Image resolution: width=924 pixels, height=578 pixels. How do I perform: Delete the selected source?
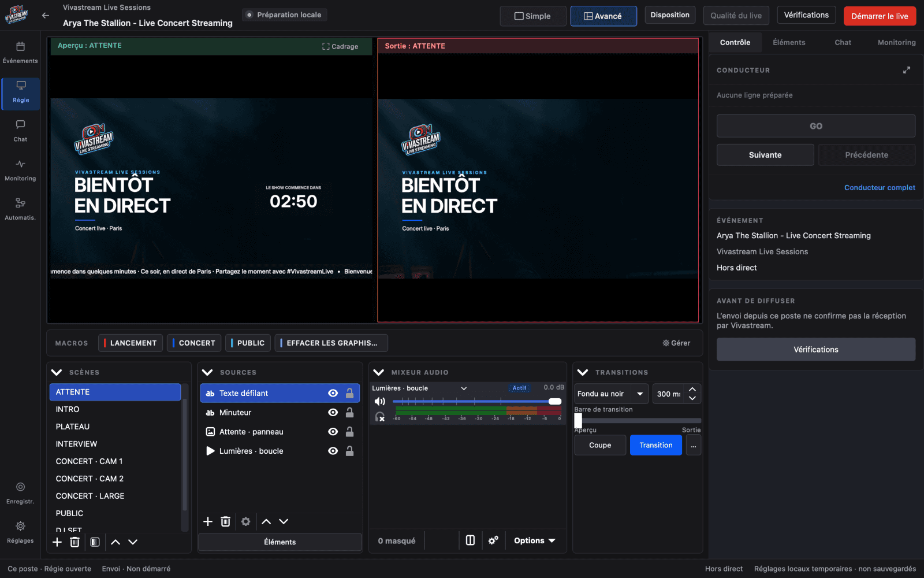pyautogui.click(x=225, y=521)
